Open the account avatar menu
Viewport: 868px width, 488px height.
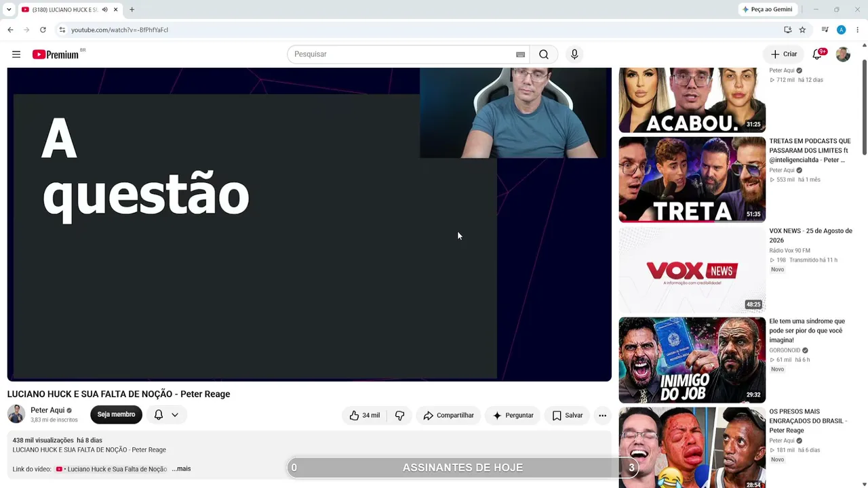coord(843,54)
